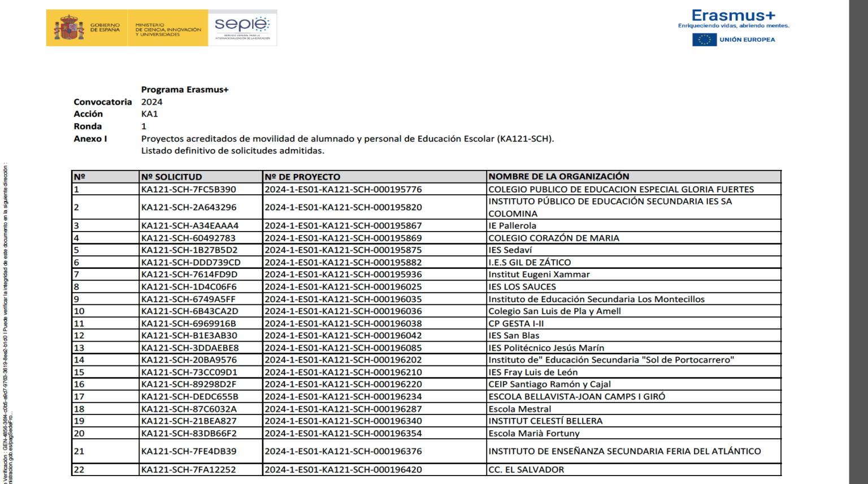
Task: Click organization name 'IE Pallerola'
Action: [x=512, y=225]
